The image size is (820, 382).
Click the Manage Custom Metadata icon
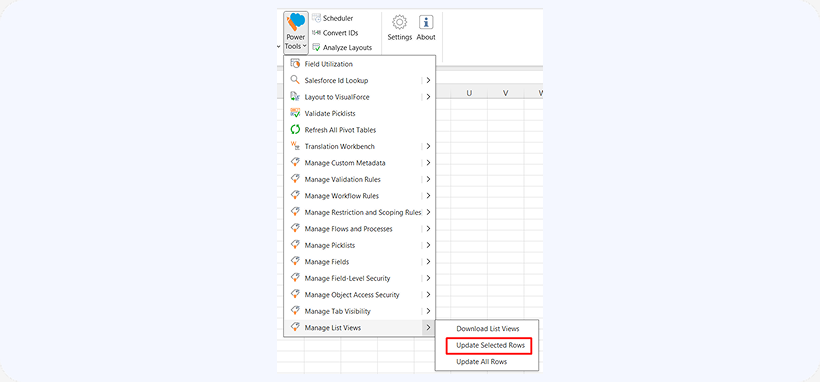point(295,163)
